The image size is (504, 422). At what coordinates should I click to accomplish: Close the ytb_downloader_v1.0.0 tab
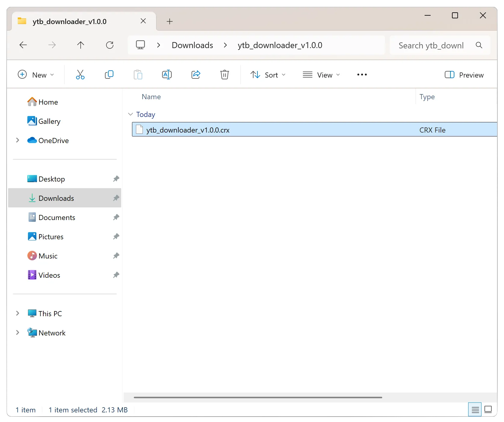[143, 21]
